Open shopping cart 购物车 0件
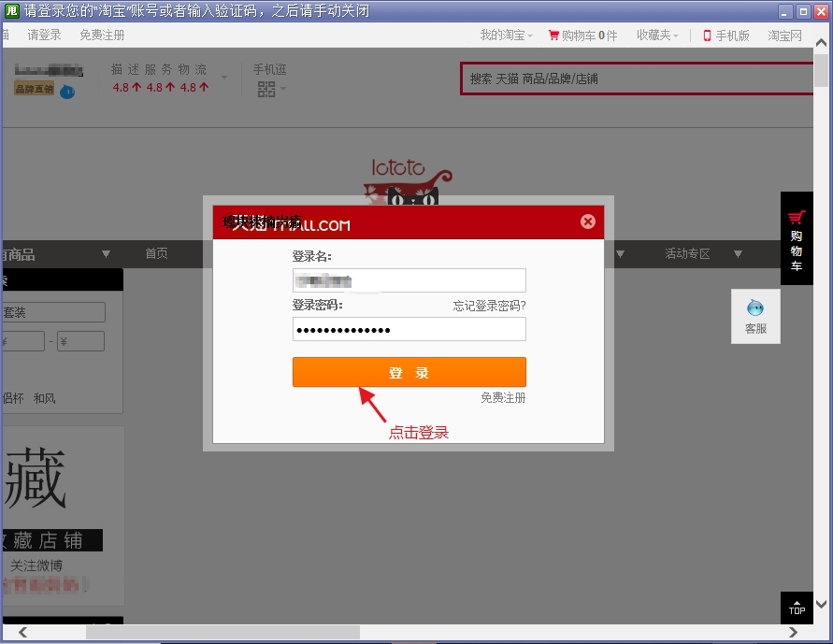Viewport: 833px width, 644px height. click(x=582, y=36)
